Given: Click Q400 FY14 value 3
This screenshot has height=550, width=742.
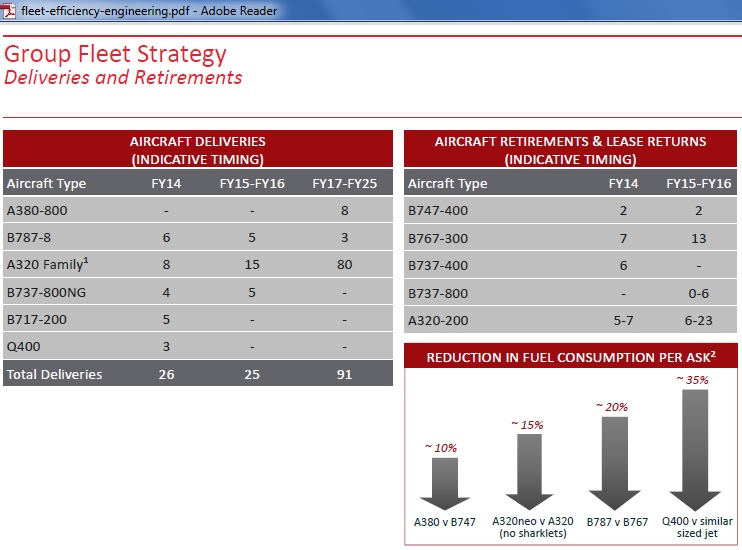Looking at the screenshot, I should [x=166, y=346].
